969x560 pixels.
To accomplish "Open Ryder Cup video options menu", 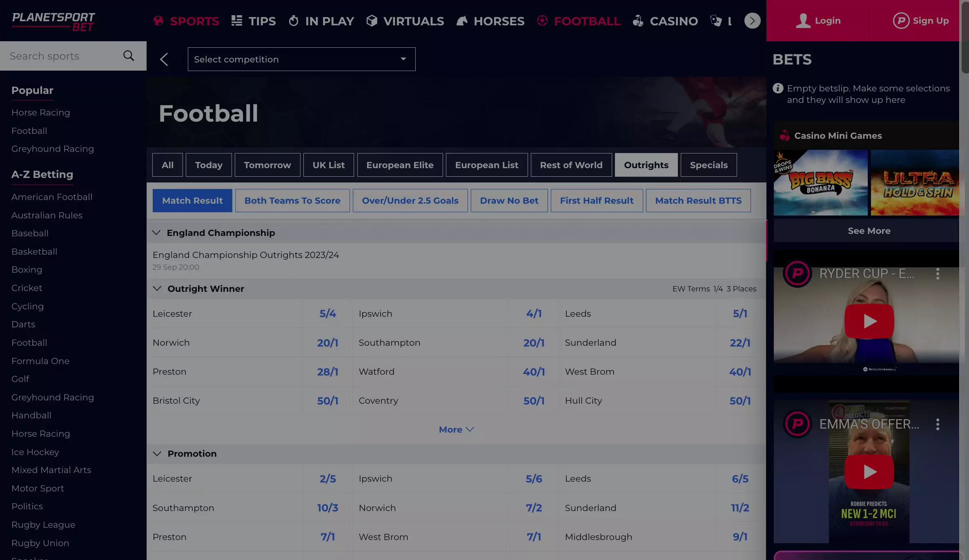I will pos(938,273).
